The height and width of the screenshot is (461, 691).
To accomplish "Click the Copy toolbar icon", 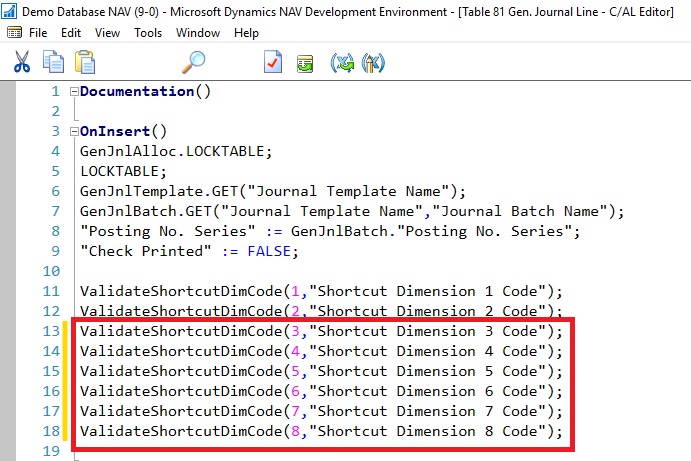I will click(x=53, y=62).
